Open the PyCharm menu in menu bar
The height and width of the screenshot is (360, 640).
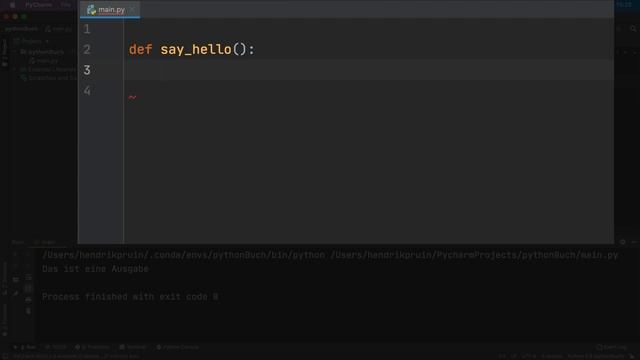click(38, 5)
